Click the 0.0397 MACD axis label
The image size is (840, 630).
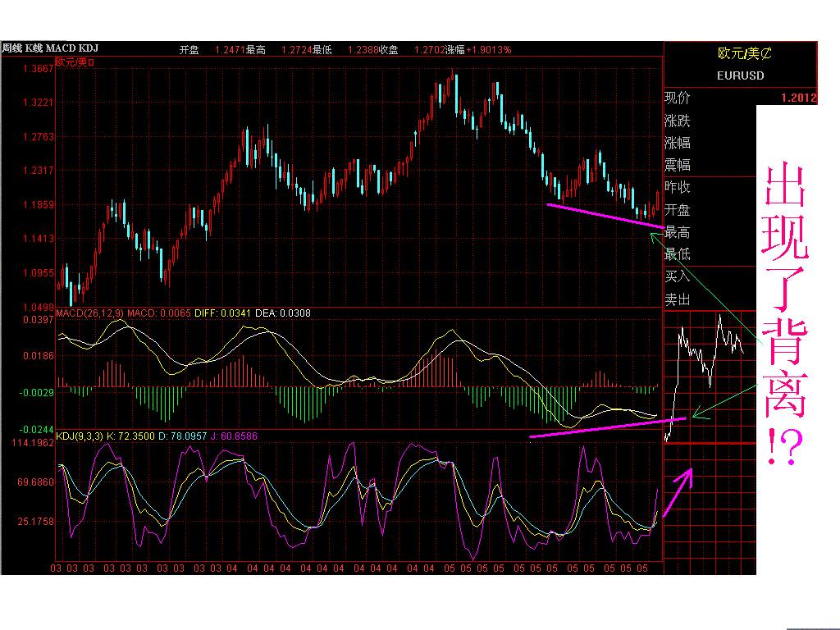(38, 320)
